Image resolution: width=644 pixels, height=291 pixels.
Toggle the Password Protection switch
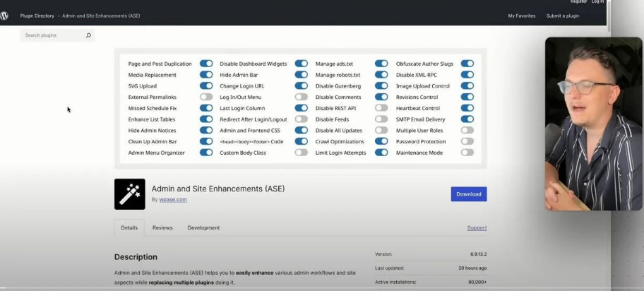click(x=467, y=141)
